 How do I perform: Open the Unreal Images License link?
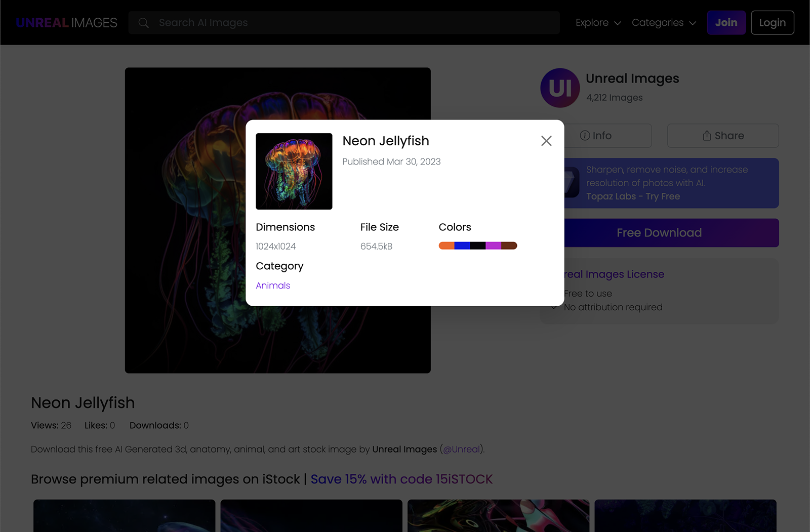614,274
